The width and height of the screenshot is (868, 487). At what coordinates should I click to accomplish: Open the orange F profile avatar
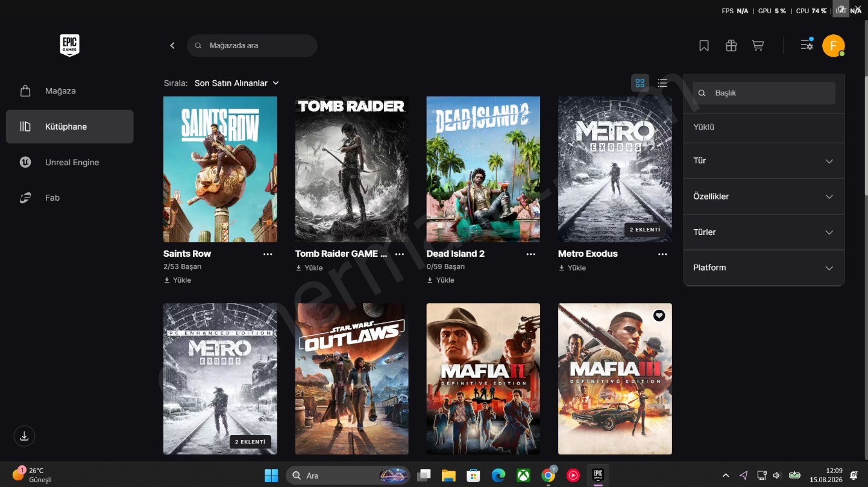point(834,45)
